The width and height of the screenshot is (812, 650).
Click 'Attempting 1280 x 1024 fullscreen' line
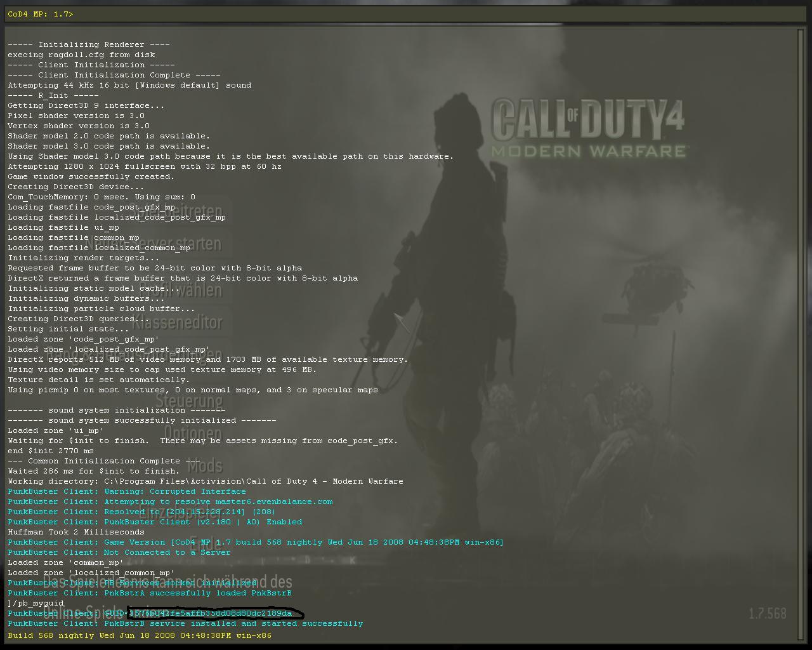click(x=145, y=166)
